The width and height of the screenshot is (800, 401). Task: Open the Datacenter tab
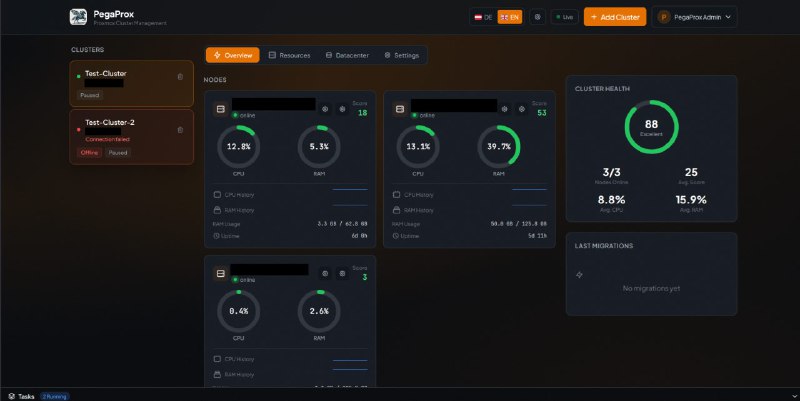click(347, 55)
